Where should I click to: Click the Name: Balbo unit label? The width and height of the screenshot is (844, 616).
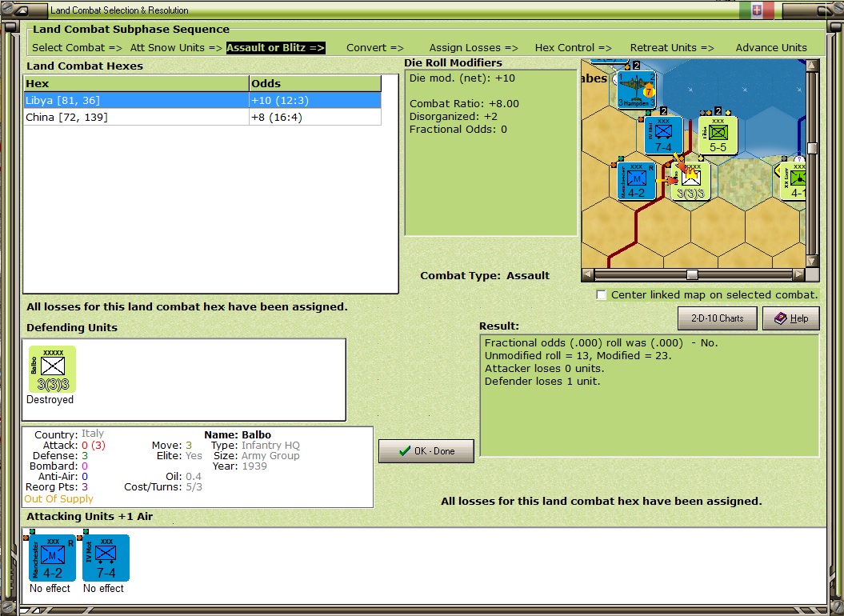click(238, 434)
